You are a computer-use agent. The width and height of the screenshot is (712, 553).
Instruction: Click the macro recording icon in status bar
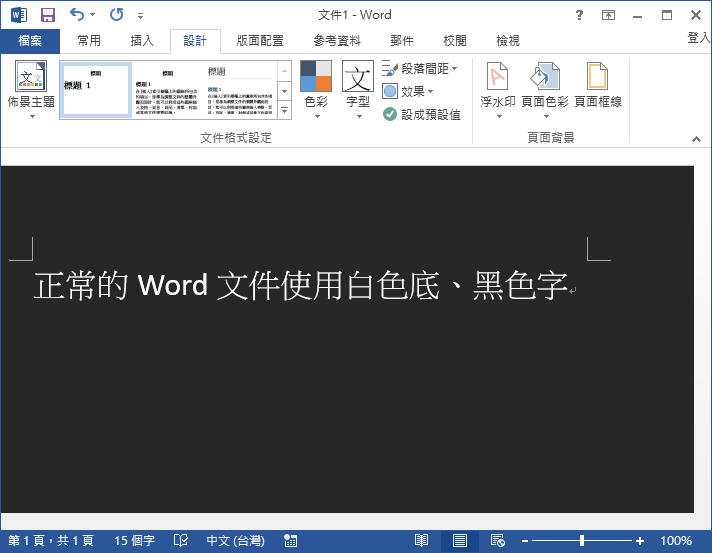(290, 541)
